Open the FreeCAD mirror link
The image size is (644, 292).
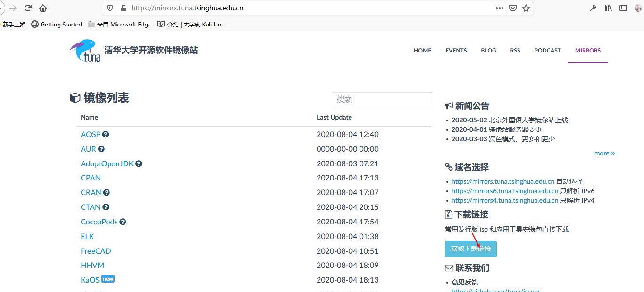coord(96,251)
